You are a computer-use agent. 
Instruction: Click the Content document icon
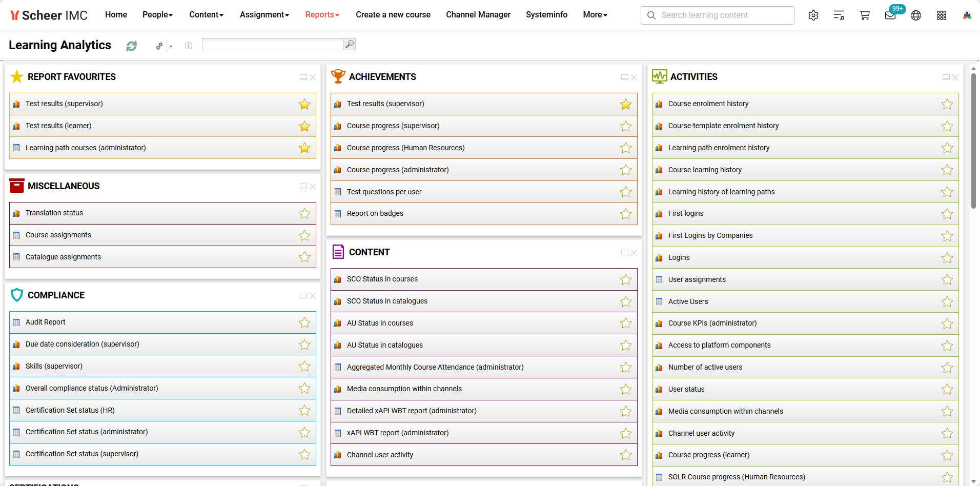pos(338,252)
